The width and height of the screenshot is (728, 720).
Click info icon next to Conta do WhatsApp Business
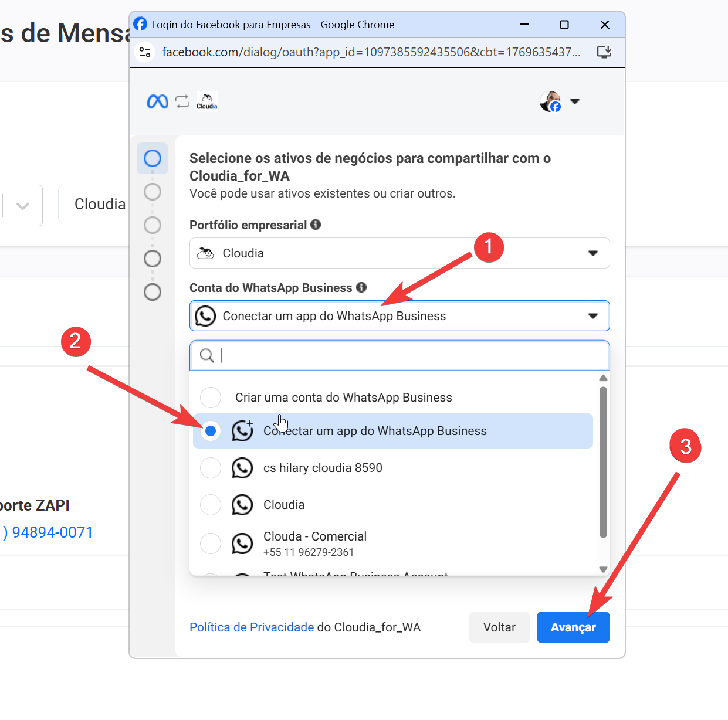coord(361,287)
